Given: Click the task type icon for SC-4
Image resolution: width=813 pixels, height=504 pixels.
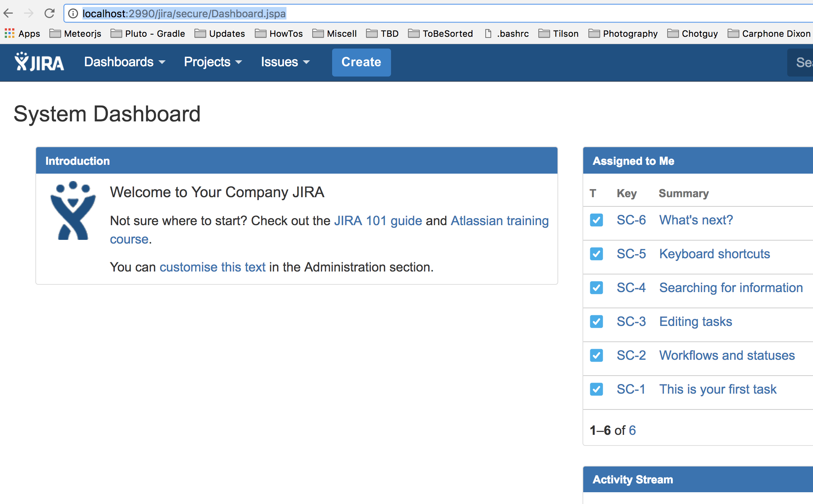Looking at the screenshot, I should [x=596, y=288].
